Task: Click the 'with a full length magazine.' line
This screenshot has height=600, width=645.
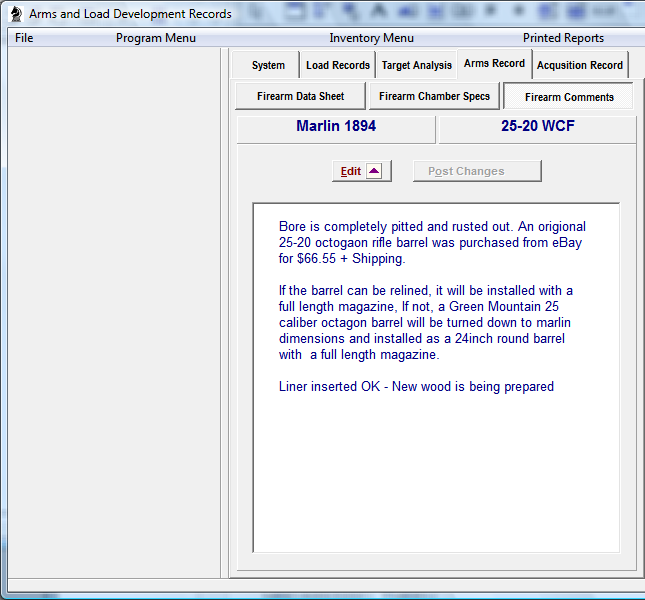Action: pos(359,354)
